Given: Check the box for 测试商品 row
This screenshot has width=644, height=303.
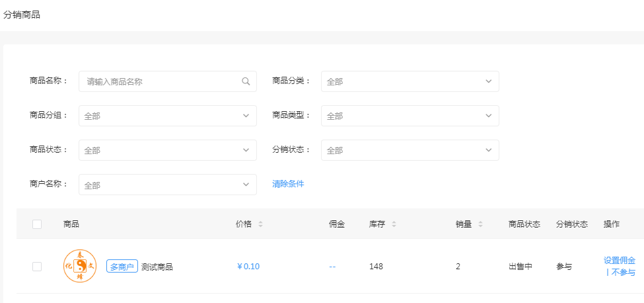Looking at the screenshot, I should coord(37,267).
